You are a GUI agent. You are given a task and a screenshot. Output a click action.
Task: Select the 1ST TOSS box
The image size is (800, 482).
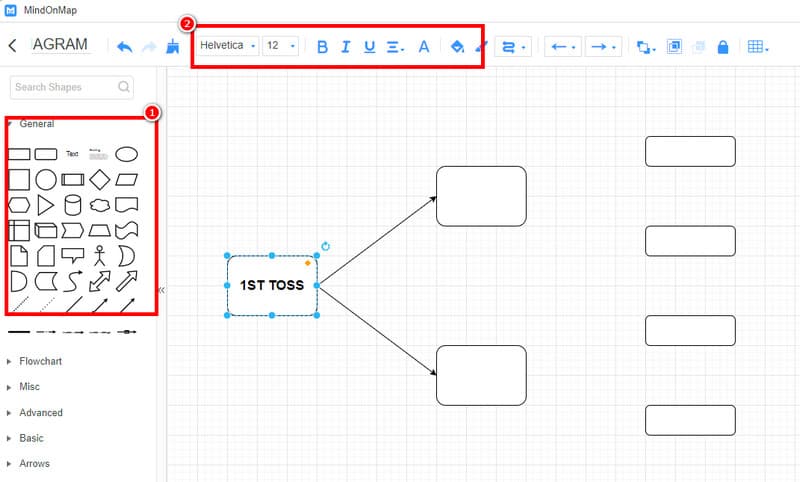pyautogui.click(x=272, y=285)
